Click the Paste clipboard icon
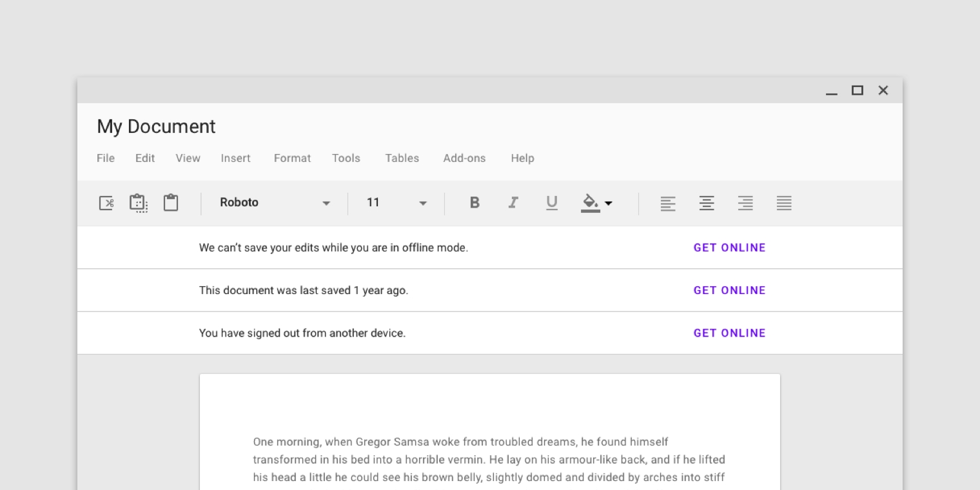The image size is (980, 490). pyautogui.click(x=171, y=202)
